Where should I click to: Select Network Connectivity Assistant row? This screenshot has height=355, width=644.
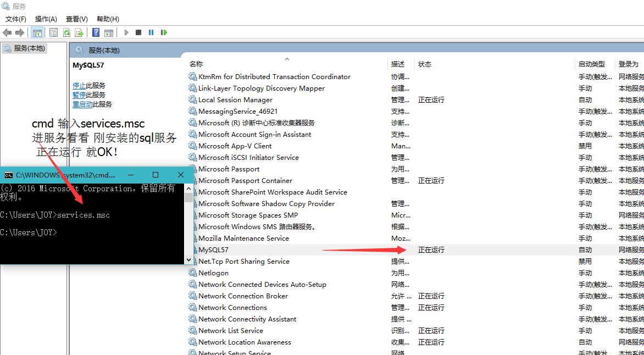(x=416, y=319)
